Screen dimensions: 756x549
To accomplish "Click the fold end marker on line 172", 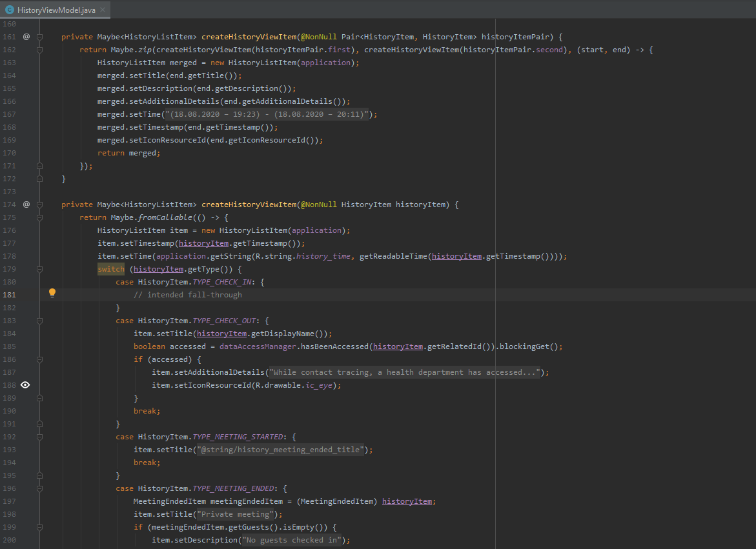I will point(39,179).
